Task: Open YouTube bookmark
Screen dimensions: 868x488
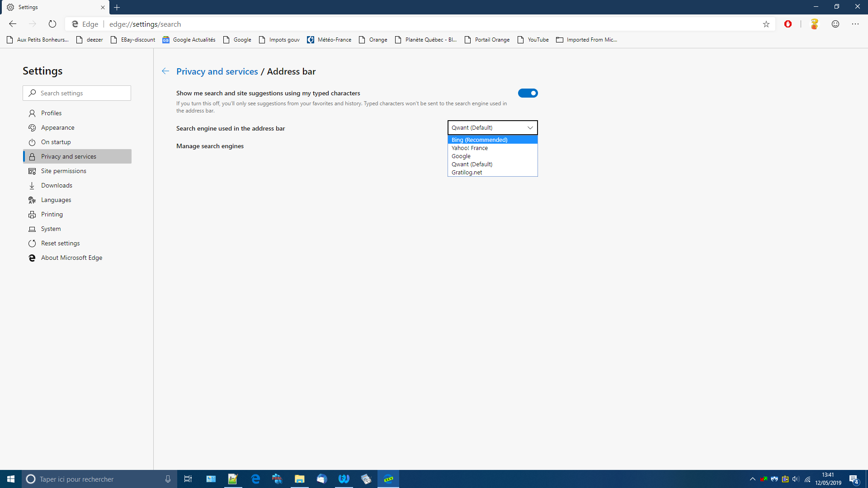Action: point(533,40)
